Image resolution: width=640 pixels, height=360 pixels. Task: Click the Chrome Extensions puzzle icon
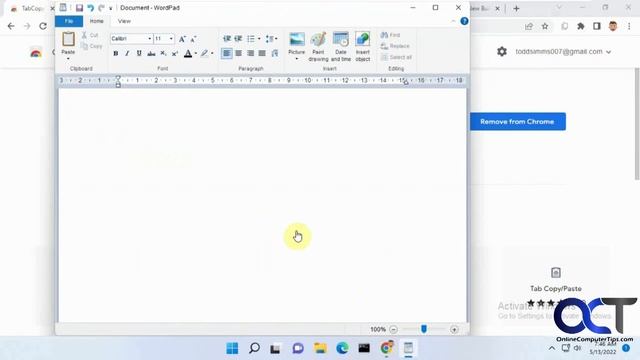tap(580, 26)
